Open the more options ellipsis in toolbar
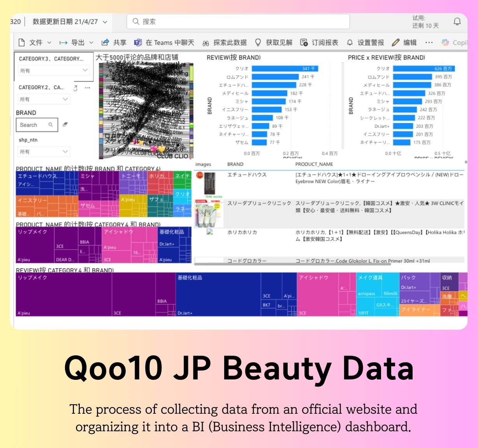478x448 pixels. pyautogui.click(x=429, y=42)
